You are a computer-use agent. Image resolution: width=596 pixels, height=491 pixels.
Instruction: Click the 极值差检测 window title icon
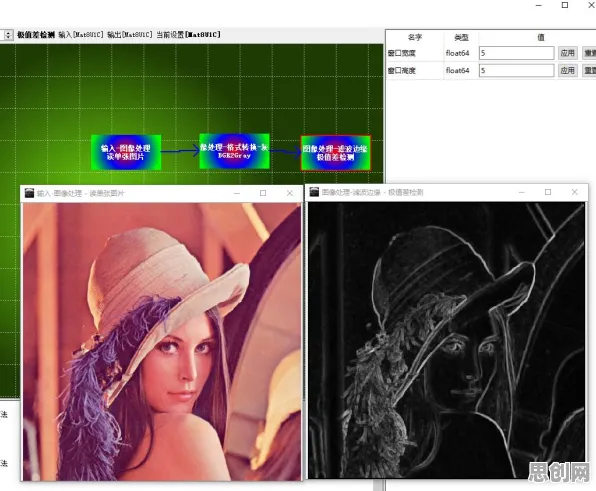tap(314, 192)
